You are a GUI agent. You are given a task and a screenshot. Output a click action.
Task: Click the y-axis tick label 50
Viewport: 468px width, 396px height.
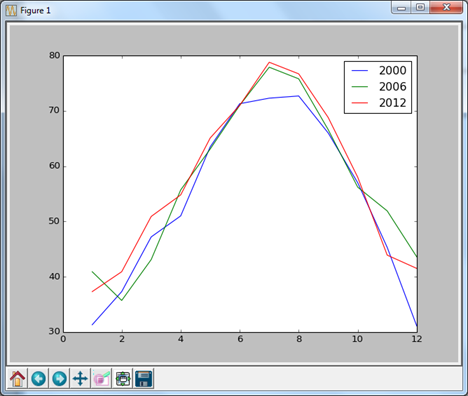coord(55,221)
